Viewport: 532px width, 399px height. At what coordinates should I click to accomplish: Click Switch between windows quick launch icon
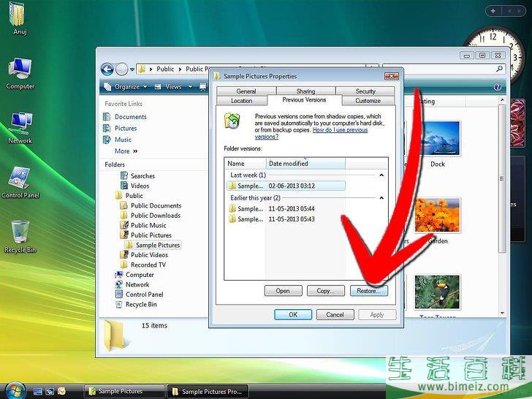pyautogui.click(x=50, y=391)
